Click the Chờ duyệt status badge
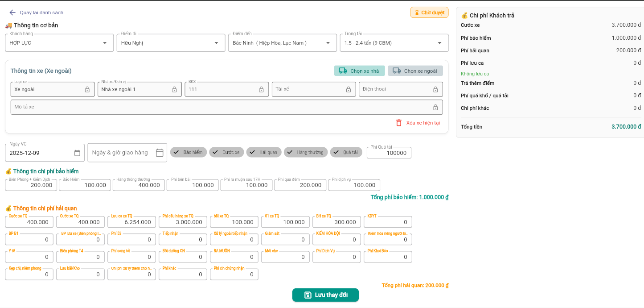The width and height of the screenshot is (644, 308). pyautogui.click(x=429, y=12)
